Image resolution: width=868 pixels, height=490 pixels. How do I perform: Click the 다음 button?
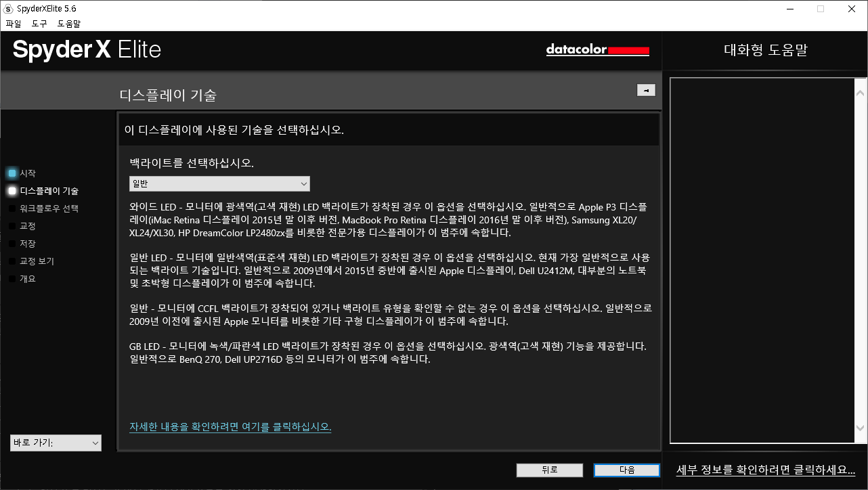[x=627, y=470]
